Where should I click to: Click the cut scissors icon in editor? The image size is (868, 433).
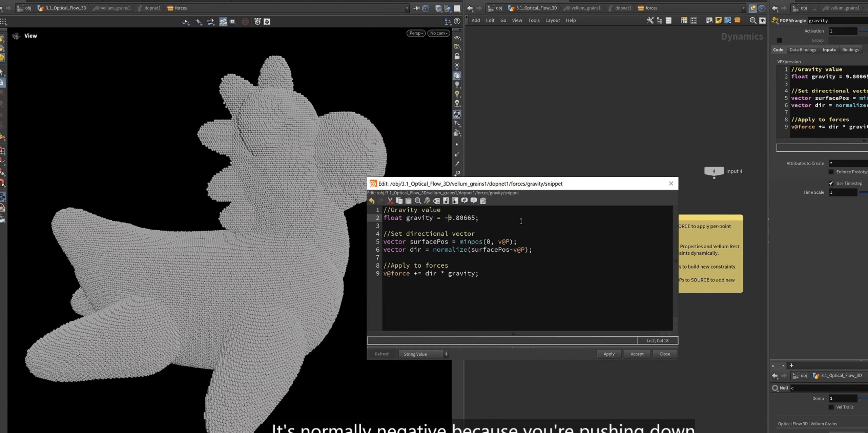click(x=390, y=201)
